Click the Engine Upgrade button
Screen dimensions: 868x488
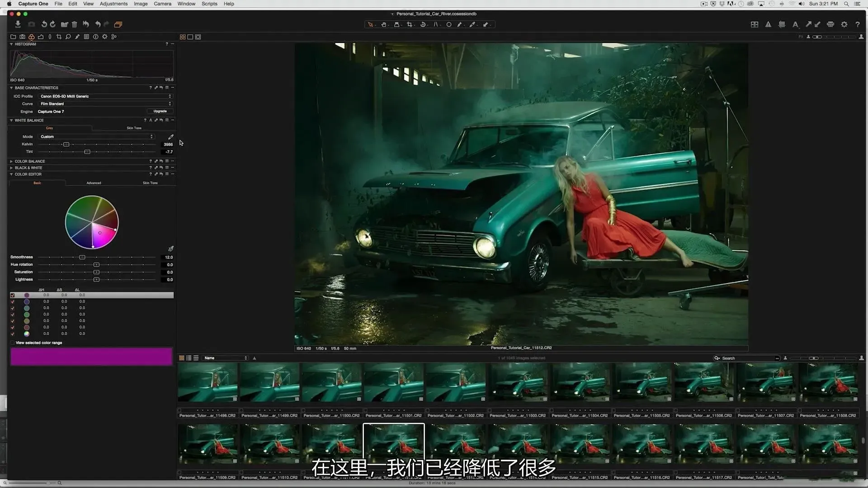(x=160, y=111)
